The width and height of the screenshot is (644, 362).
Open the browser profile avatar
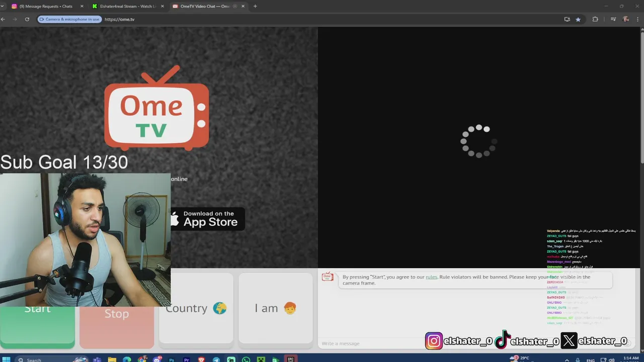coord(625,19)
